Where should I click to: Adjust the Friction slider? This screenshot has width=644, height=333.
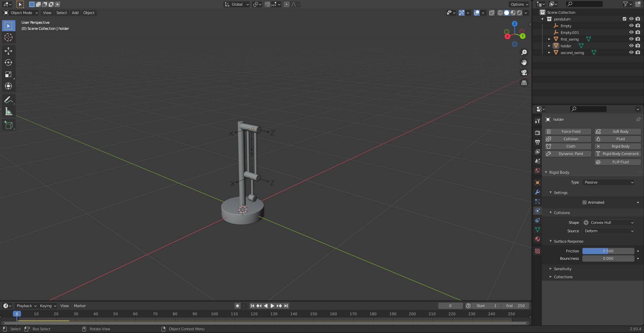608,251
